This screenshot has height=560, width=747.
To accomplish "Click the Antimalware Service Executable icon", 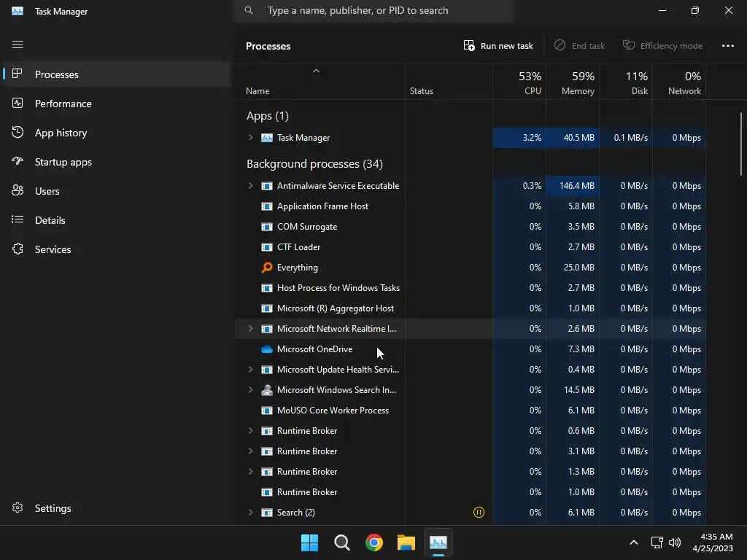I will 267,186.
